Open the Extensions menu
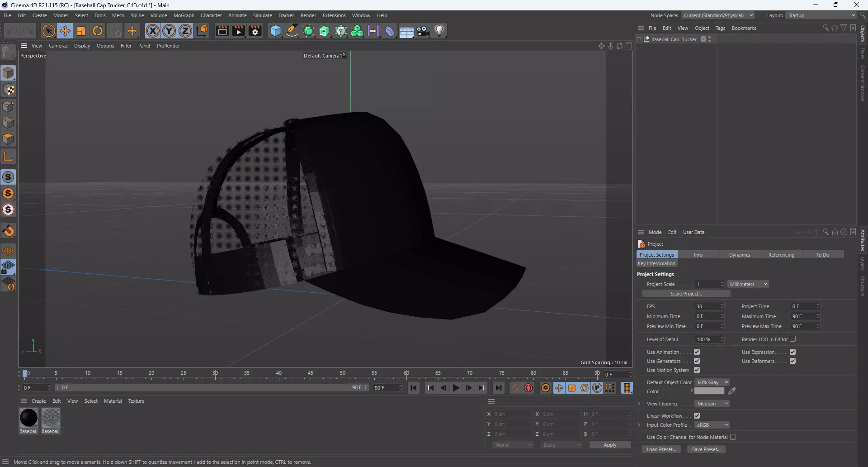 click(x=334, y=15)
